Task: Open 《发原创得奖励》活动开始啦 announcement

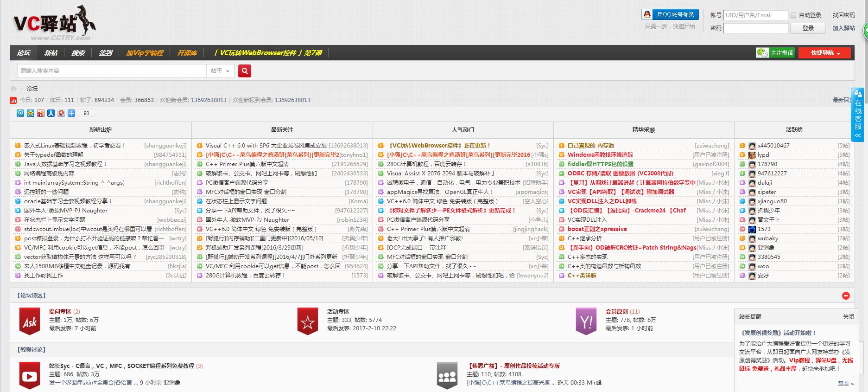Action: [x=778, y=333]
